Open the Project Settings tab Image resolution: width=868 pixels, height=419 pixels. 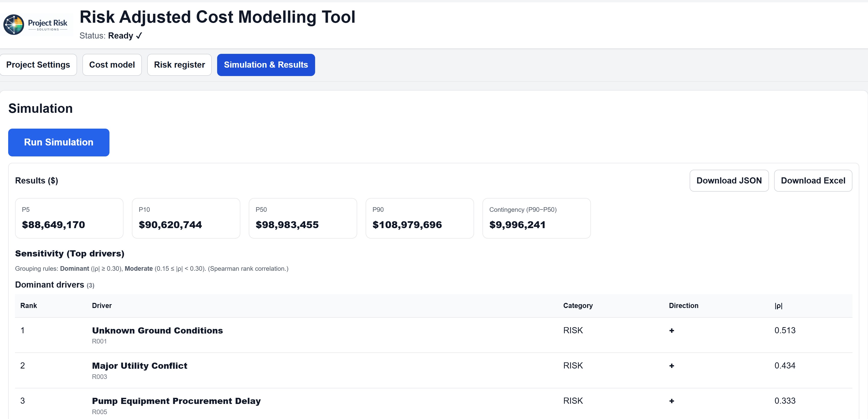point(38,65)
